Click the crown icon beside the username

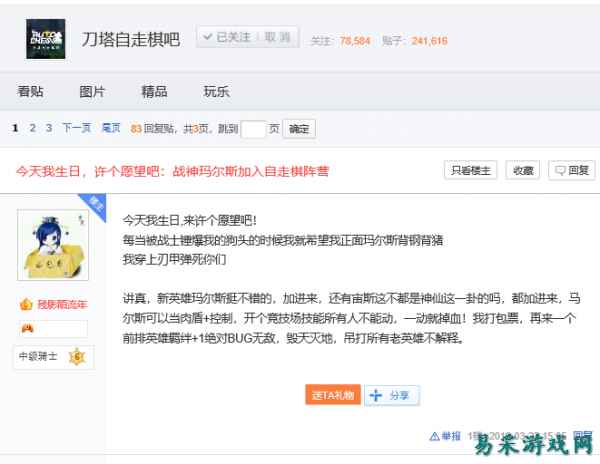click(26, 304)
